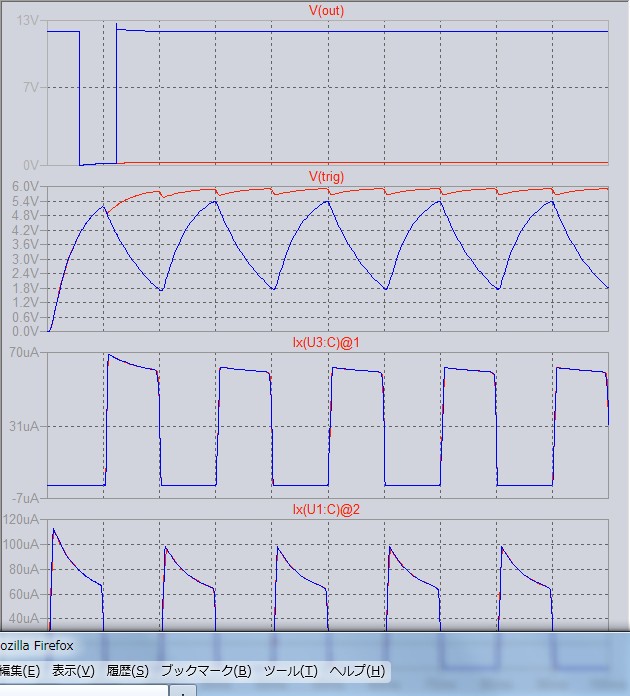Click the 6.0V axis label

pyautogui.click(x=25, y=186)
